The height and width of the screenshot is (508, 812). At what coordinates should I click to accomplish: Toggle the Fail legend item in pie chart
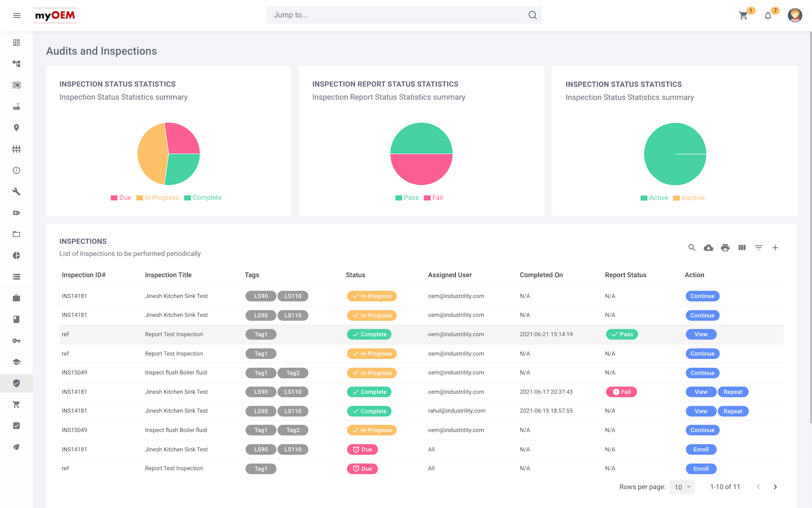tap(434, 197)
